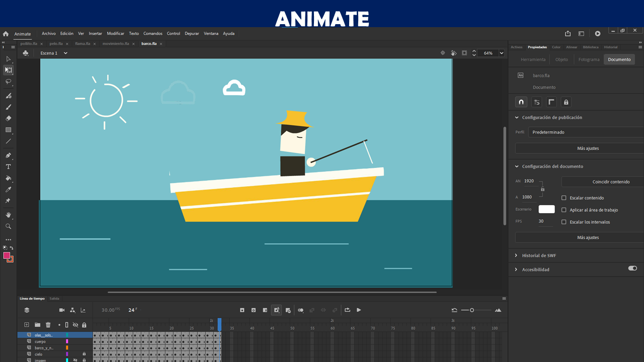The image size is (644, 362).
Task: Play the timeline animation
Action: (359, 310)
